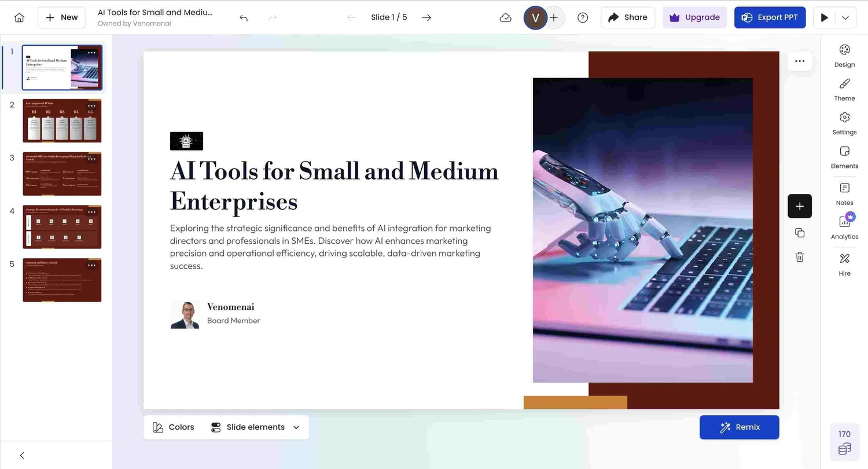
Task: Open the Hire panel
Action: [844, 264]
